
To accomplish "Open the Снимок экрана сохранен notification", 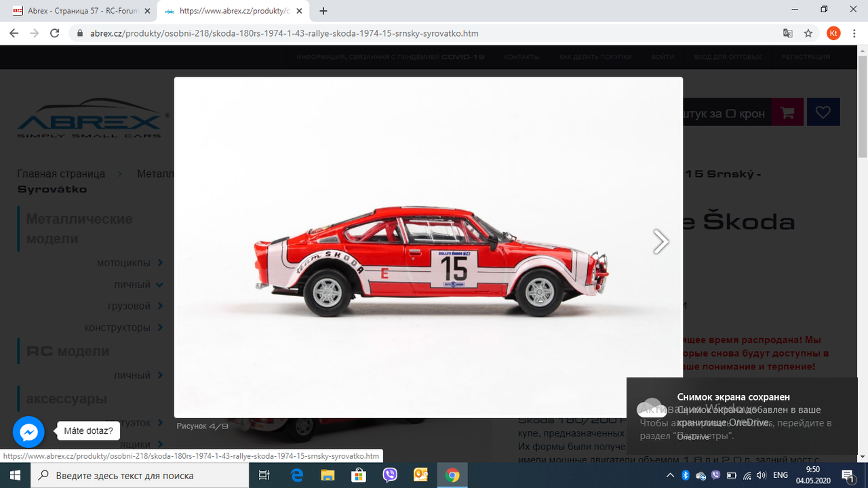I will pos(741,415).
